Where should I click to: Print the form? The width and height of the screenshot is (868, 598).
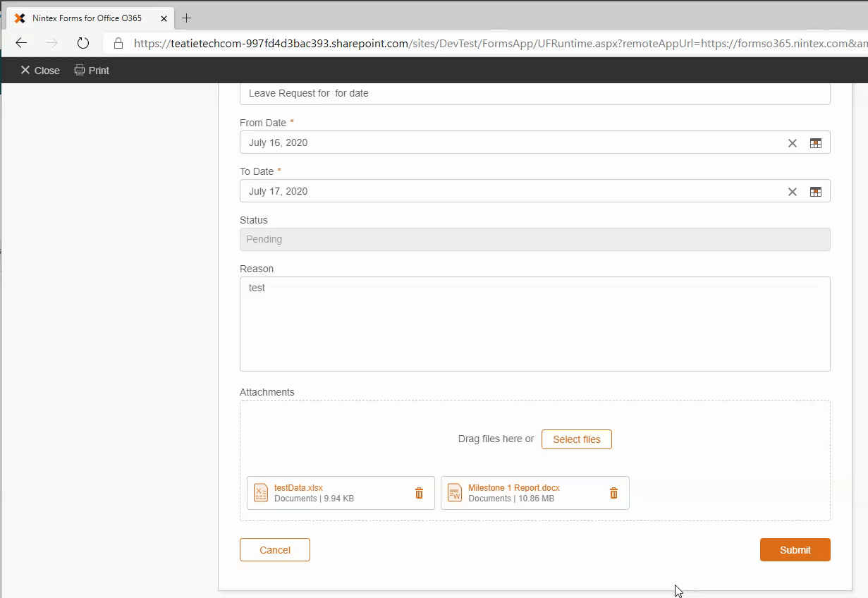point(92,71)
